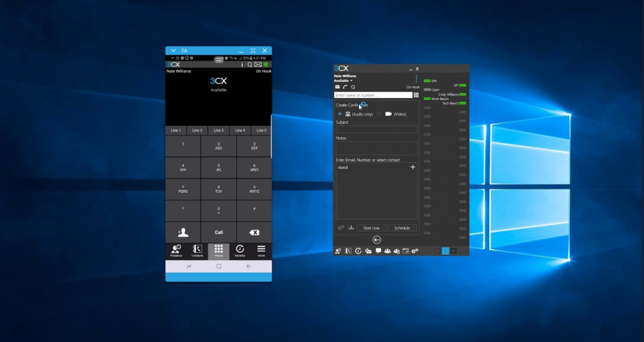644x342 pixels.
Task: Tap the Call button on phone dialpad
Action: click(x=218, y=233)
